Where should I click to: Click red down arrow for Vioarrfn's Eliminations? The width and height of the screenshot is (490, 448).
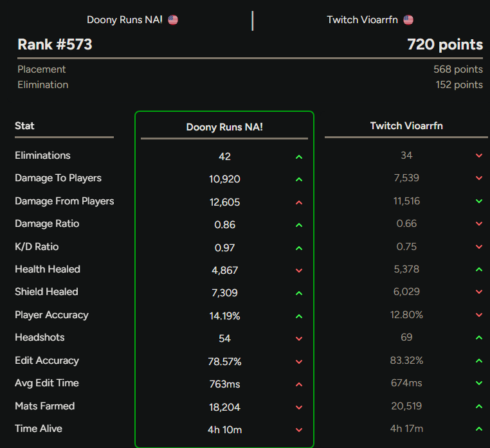click(x=479, y=156)
